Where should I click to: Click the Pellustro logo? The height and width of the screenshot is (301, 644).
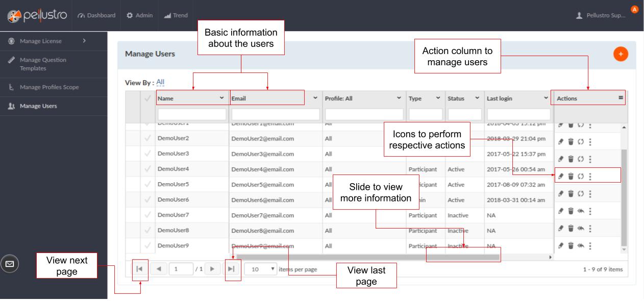click(38, 15)
